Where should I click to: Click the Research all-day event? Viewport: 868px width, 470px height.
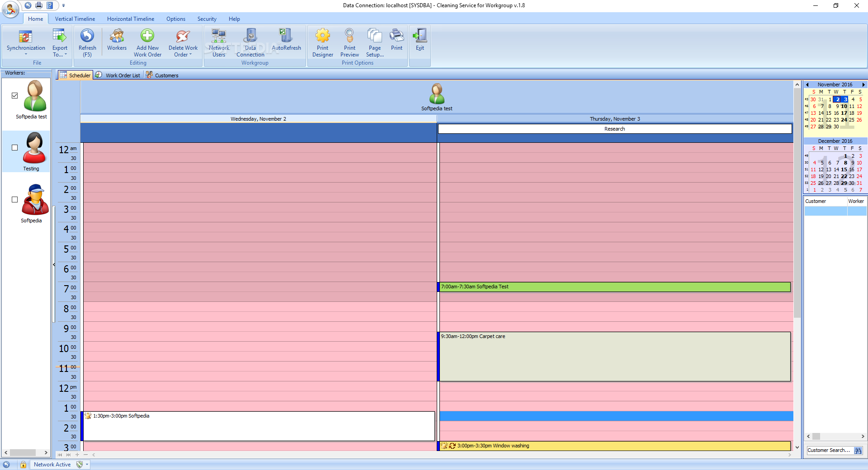[x=615, y=129]
